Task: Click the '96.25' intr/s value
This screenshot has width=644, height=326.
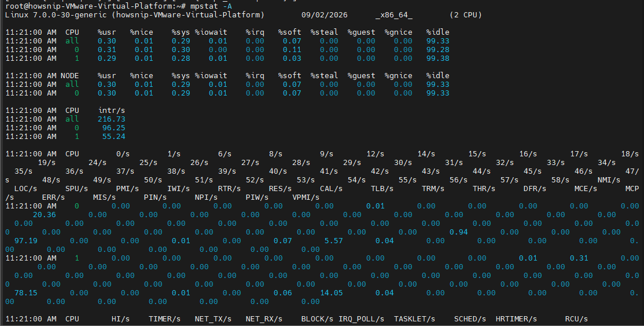Action: point(114,128)
